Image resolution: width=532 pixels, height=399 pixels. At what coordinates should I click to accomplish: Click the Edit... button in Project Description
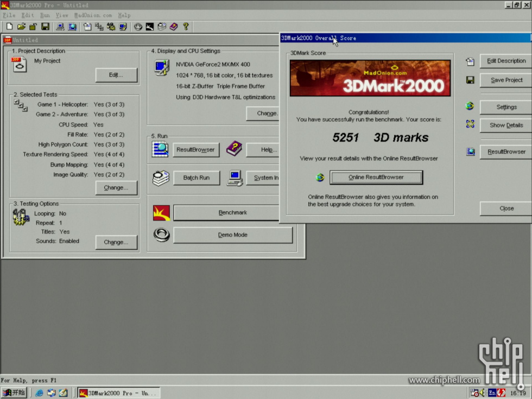click(116, 75)
